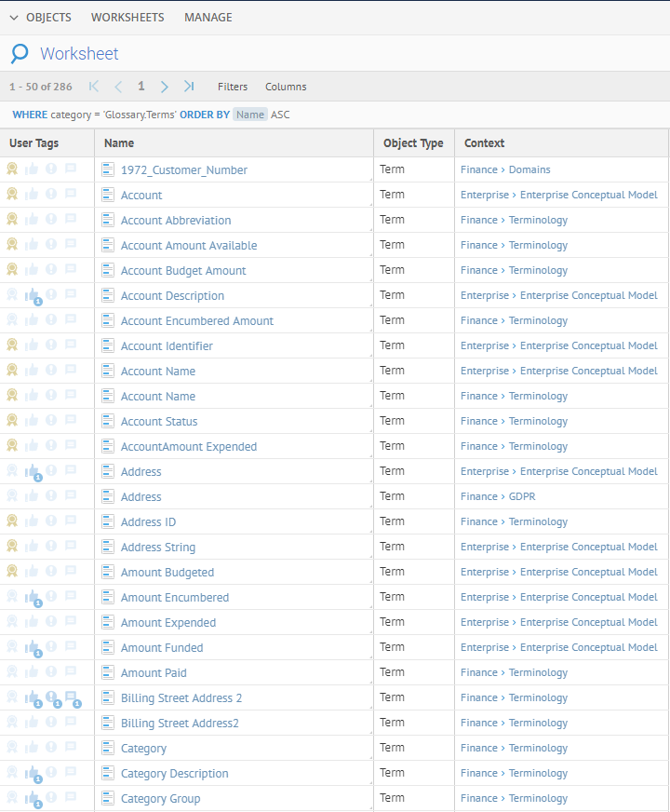This screenshot has width=670, height=812.
Task: Go to the next page of results
Action: click(164, 87)
